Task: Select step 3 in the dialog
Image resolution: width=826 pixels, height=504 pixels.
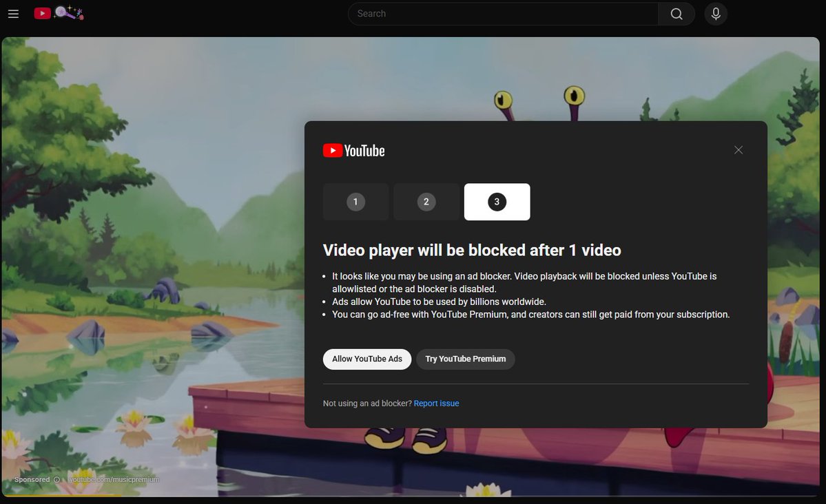Action: coord(497,202)
